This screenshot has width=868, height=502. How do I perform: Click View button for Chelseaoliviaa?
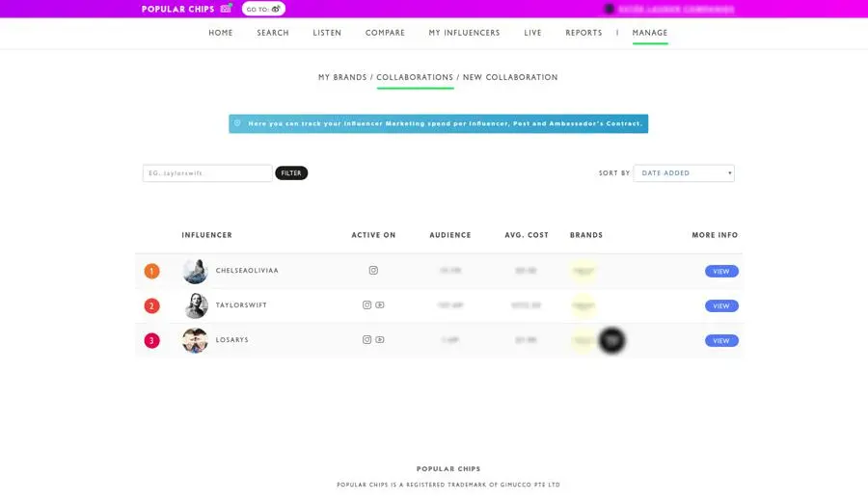point(721,272)
